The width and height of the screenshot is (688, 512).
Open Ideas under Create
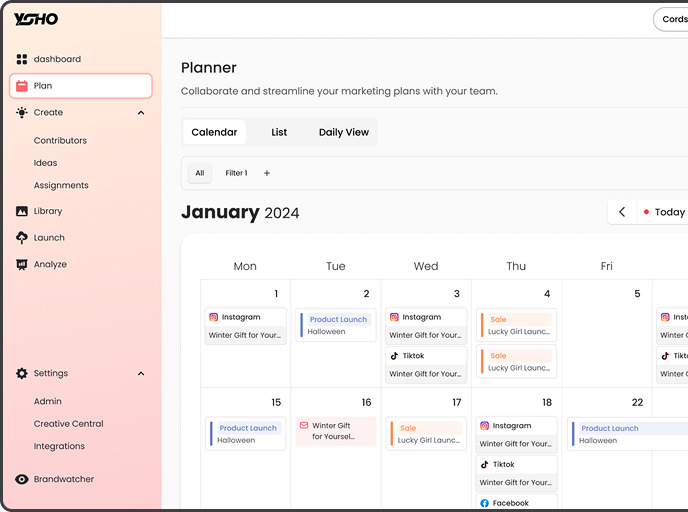coord(45,163)
